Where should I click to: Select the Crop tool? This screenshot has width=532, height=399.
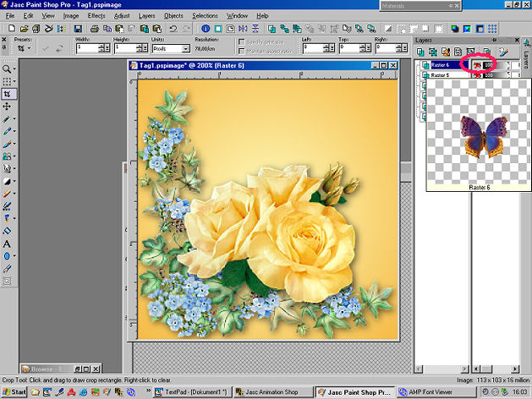pyautogui.click(x=8, y=94)
